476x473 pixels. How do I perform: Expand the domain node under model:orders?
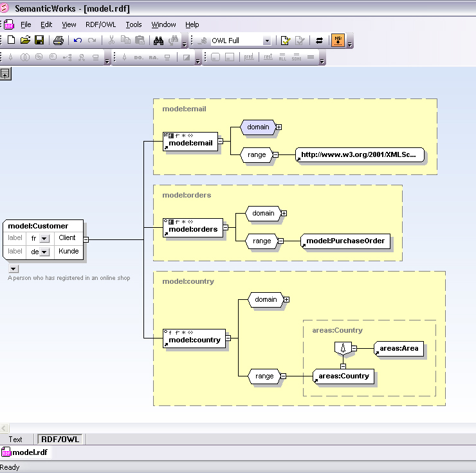(284, 213)
